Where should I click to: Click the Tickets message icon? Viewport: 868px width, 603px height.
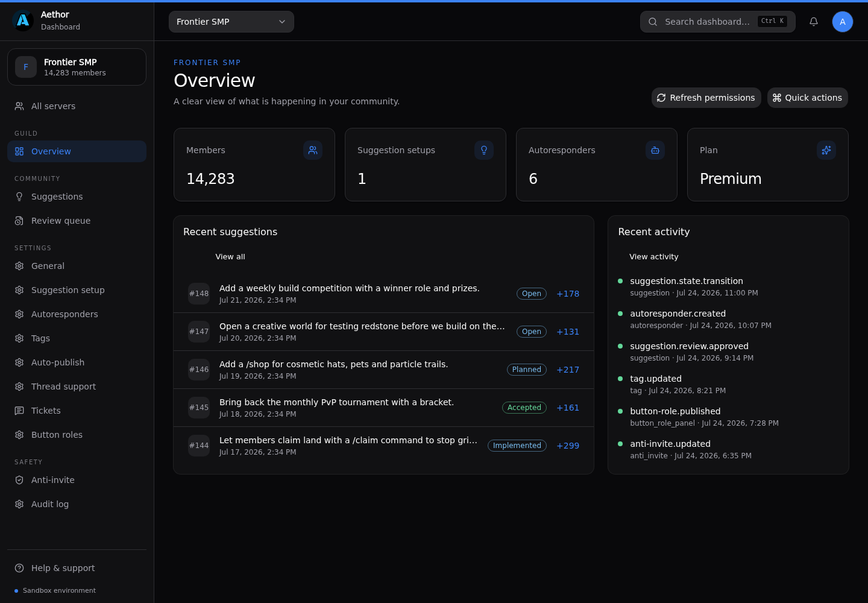19,411
